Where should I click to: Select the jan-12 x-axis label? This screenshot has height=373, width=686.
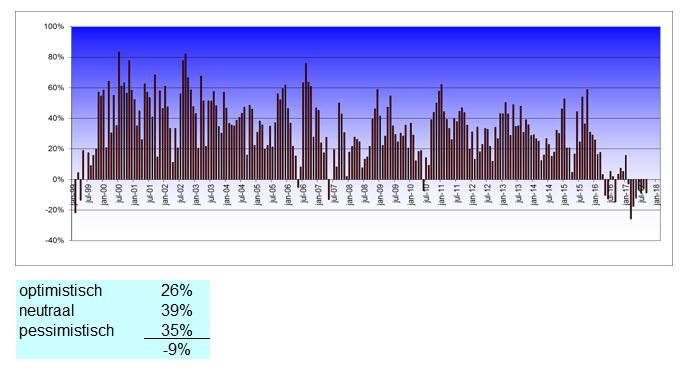[472, 195]
